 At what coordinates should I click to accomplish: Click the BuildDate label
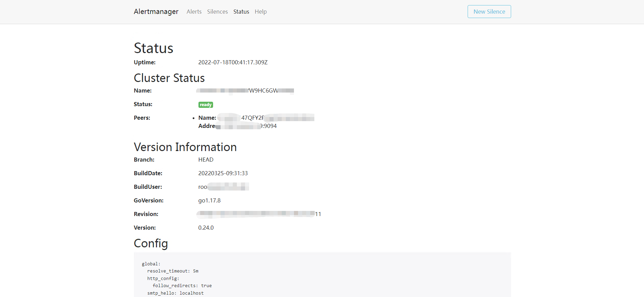pos(148,173)
